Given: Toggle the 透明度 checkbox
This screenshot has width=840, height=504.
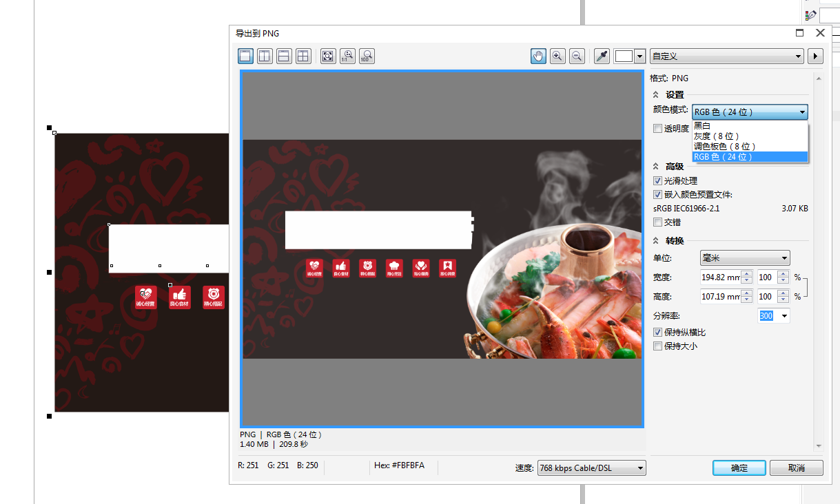Looking at the screenshot, I should [657, 129].
